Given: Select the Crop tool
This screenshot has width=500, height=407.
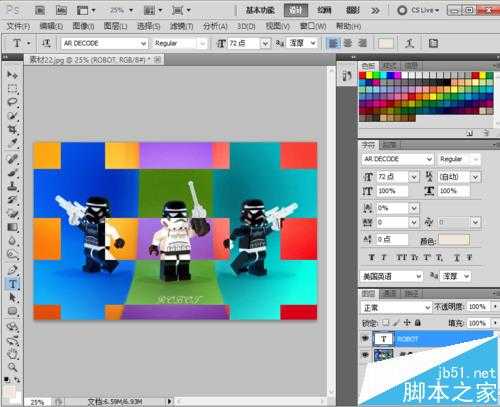Looking at the screenshot, I should (x=12, y=129).
